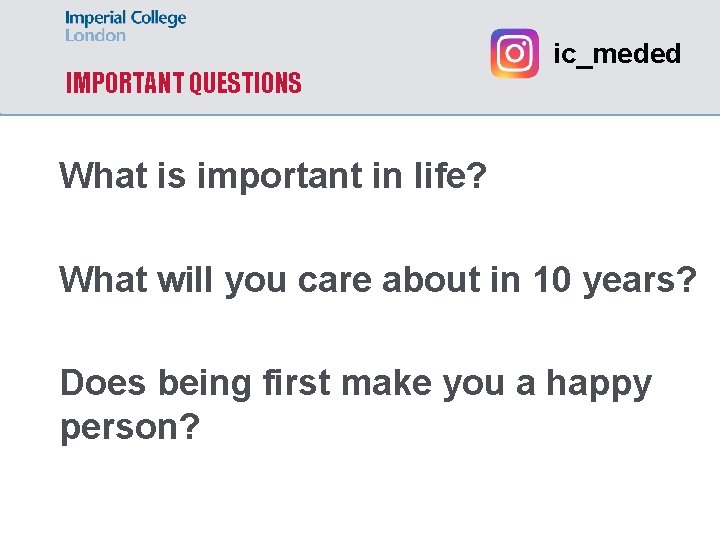Click the word "London" in the logo
Image resolution: width=720 pixels, height=540 pixels.
96,36
